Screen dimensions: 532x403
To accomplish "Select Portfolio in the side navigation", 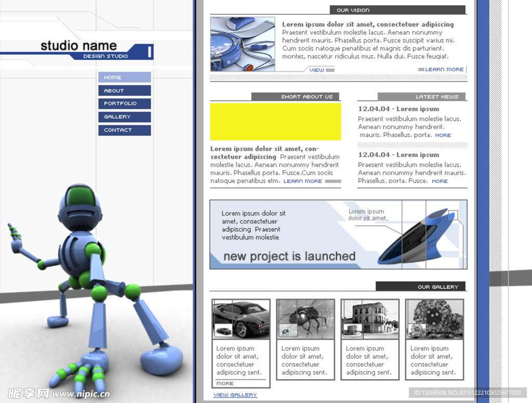I will [124, 103].
